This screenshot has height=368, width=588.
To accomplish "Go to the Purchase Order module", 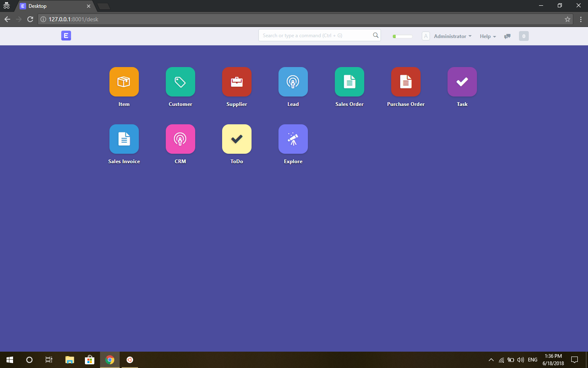I will click(406, 82).
